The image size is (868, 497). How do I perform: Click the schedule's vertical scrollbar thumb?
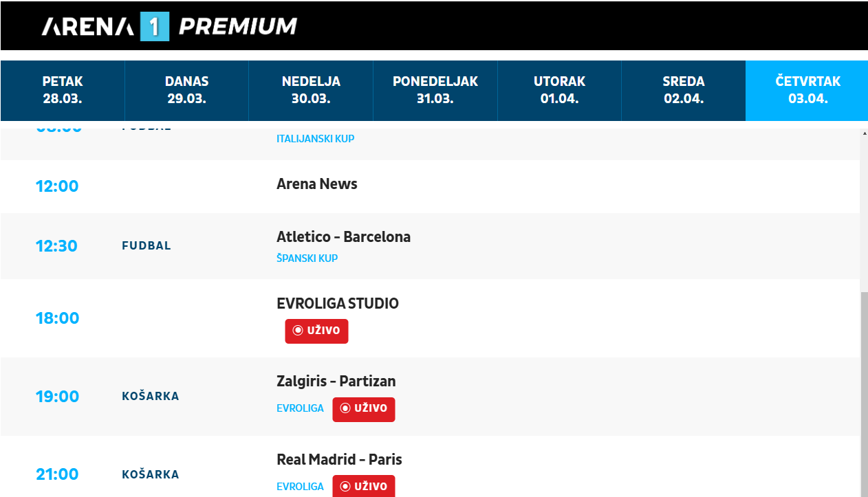[x=864, y=392]
